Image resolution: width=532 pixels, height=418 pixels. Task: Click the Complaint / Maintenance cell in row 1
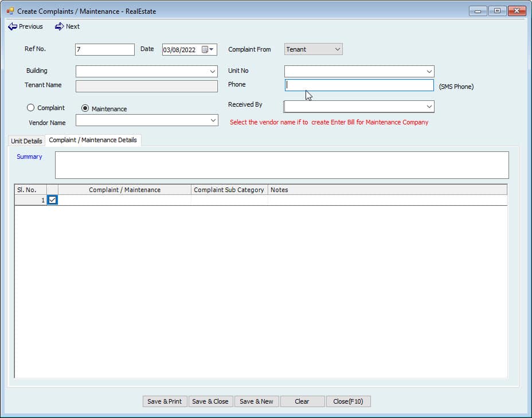[124, 200]
